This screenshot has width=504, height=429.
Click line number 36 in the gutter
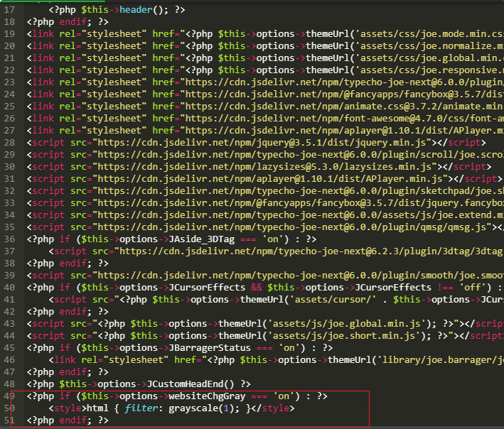pyautogui.click(x=9, y=239)
